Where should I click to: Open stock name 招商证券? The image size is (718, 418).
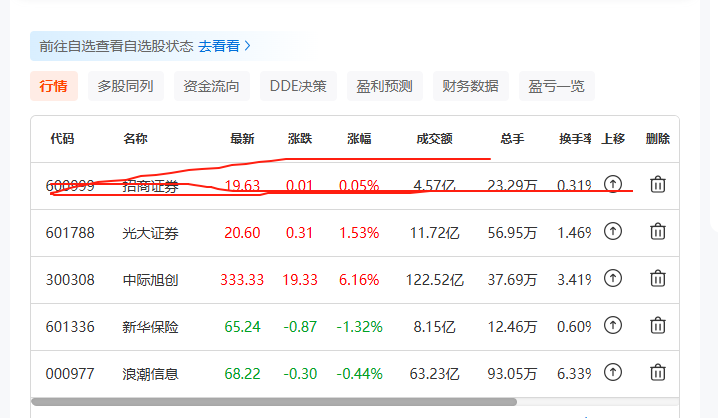tap(150, 186)
